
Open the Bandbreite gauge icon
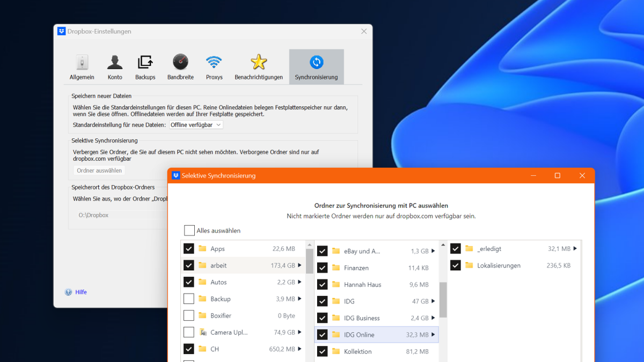point(180,62)
